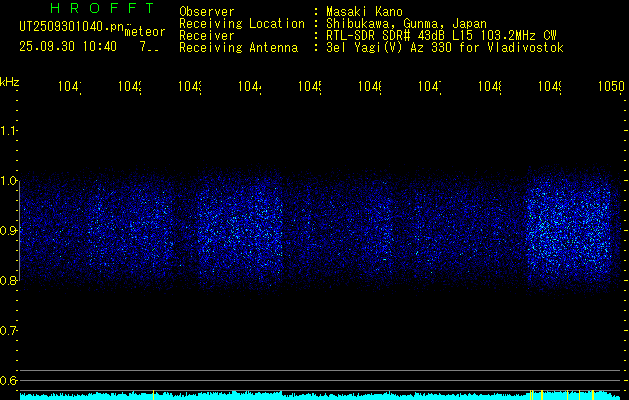The image size is (629, 400).
Task: Click the 0.9 frequency axis tick
Action: tap(9, 231)
